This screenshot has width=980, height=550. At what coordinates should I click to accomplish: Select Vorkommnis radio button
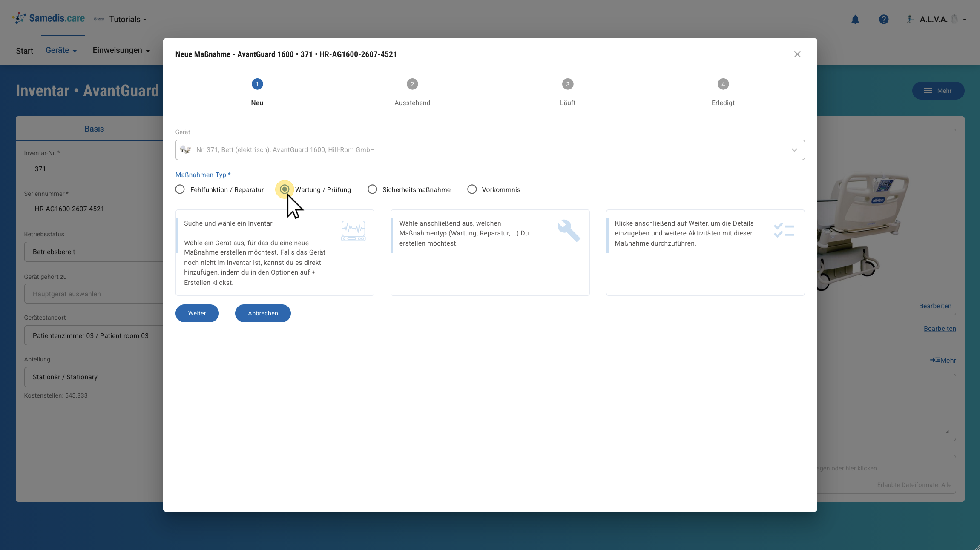point(472,189)
